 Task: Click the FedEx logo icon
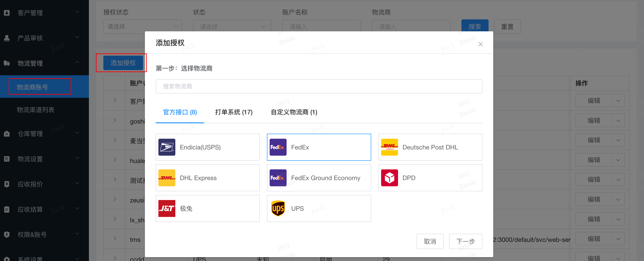[278, 147]
